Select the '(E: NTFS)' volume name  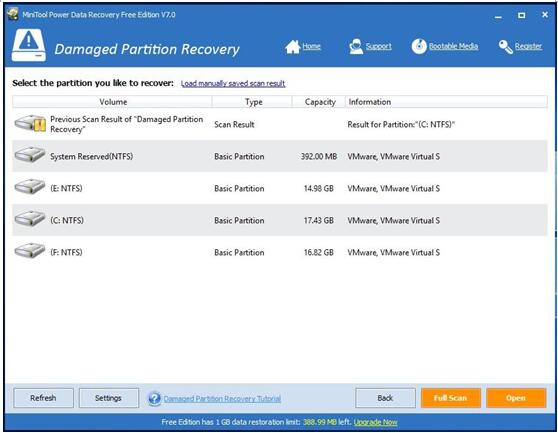click(x=66, y=188)
